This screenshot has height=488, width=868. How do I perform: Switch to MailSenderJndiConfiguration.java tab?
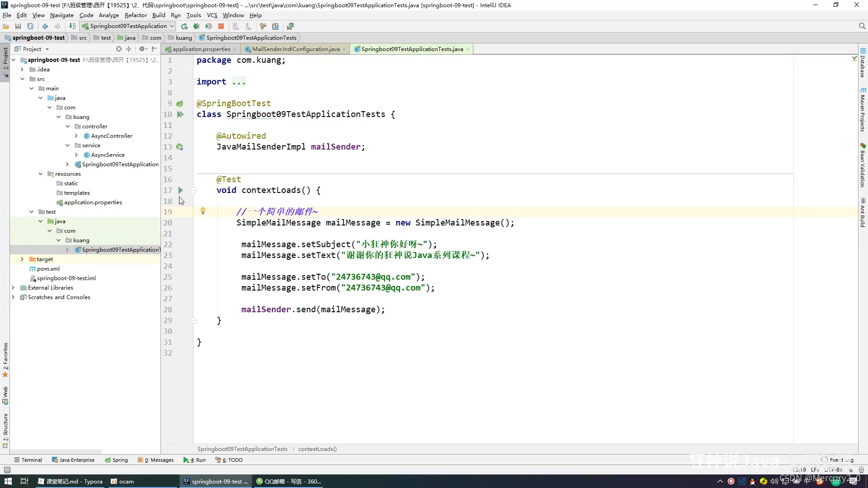click(296, 49)
